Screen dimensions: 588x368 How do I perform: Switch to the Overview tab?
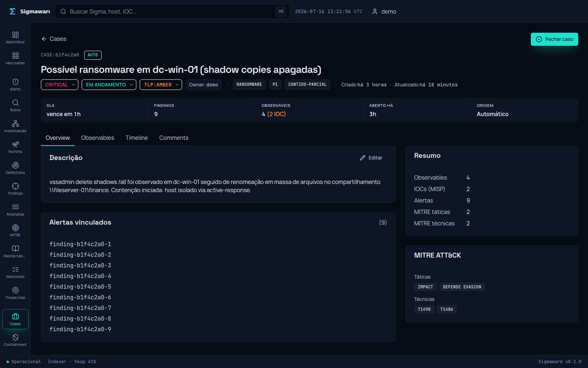(x=58, y=138)
